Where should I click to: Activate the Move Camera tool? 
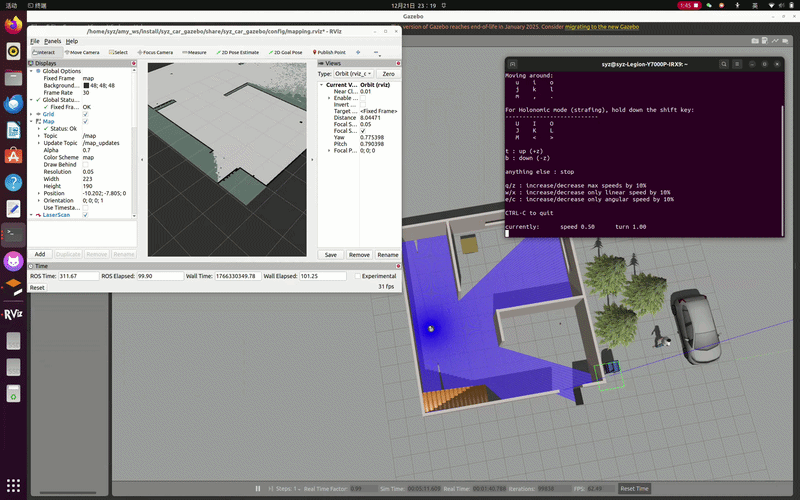point(82,52)
